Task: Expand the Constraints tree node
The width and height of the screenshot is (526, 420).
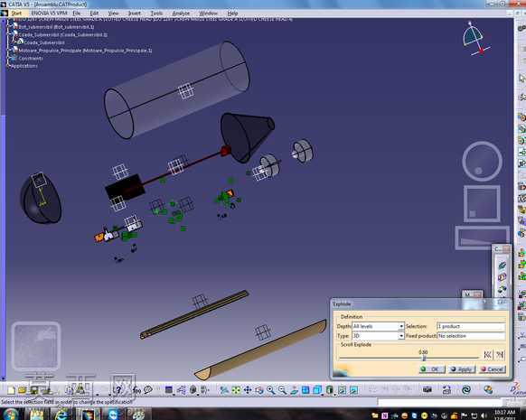Action: (x=9, y=59)
